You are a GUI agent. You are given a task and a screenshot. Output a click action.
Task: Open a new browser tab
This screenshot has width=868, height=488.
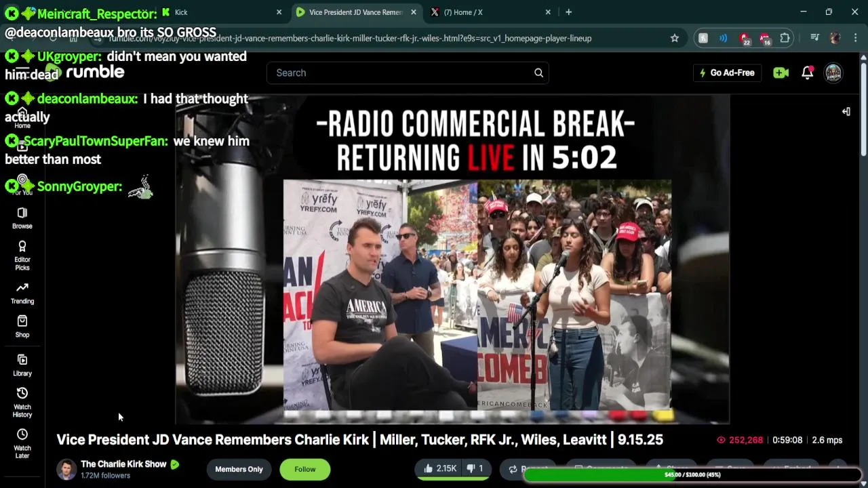[568, 12]
